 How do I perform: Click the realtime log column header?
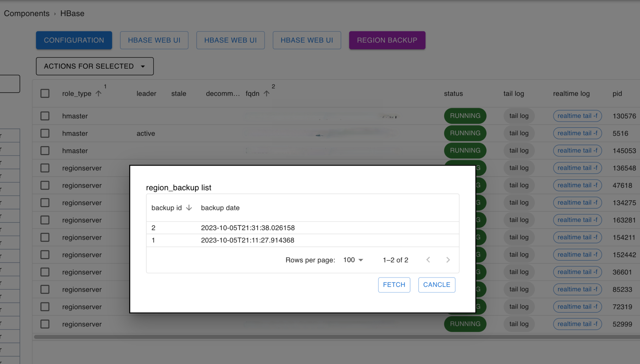tap(571, 93)
